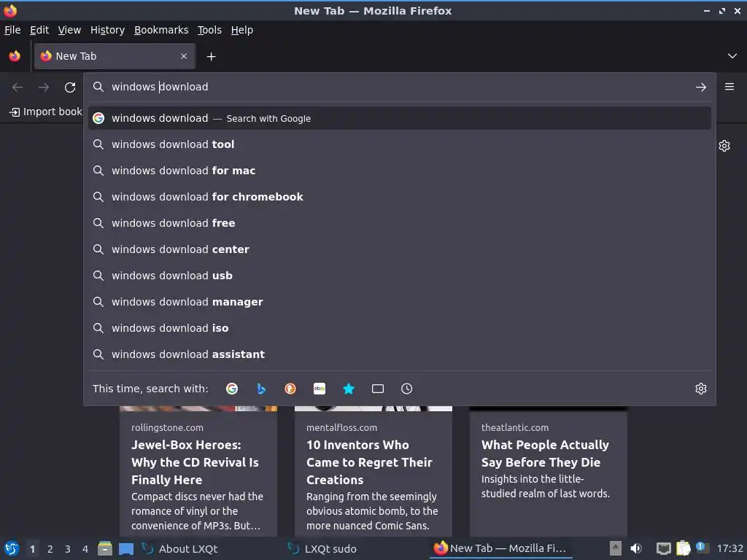
Task: Switch to About LXQt taskbar window
Action: pos(211,548)
